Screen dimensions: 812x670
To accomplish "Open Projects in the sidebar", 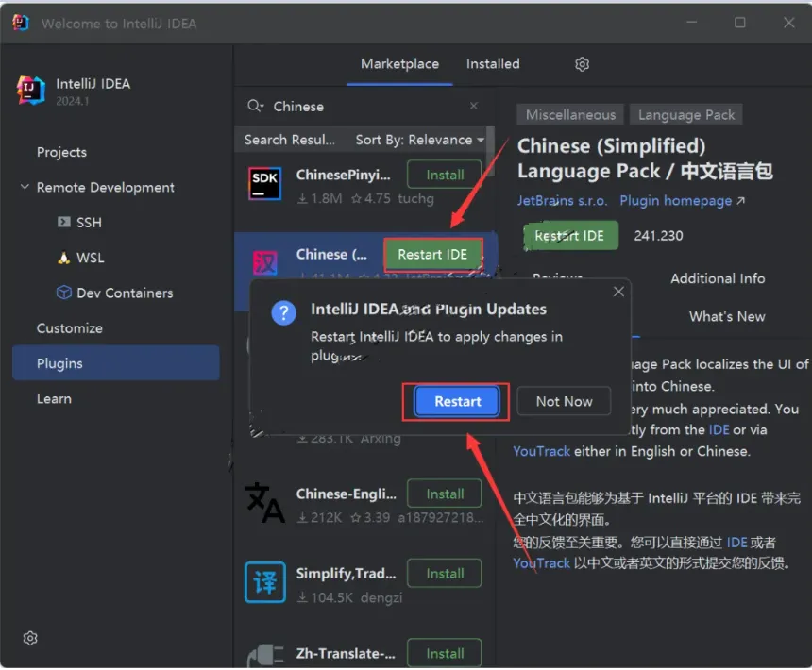I will tap(61, 152).
